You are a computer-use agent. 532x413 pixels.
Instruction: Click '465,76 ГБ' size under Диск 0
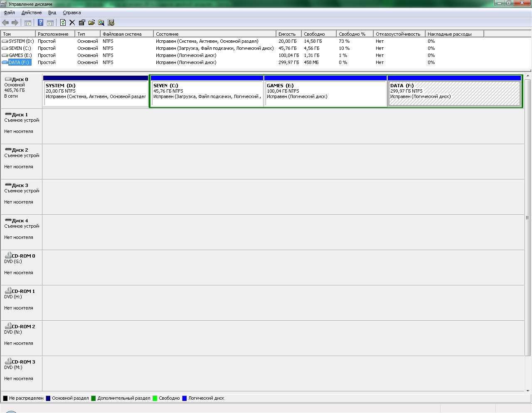point(15,90)
